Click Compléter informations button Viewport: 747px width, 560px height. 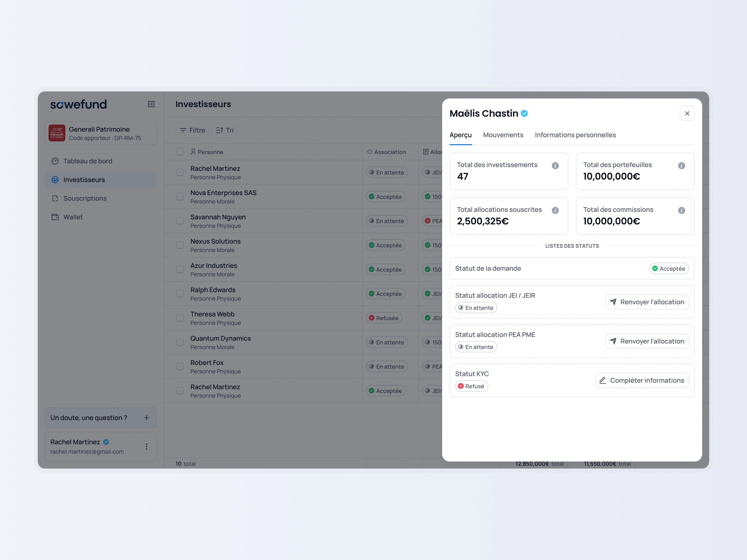pos(642,380)
